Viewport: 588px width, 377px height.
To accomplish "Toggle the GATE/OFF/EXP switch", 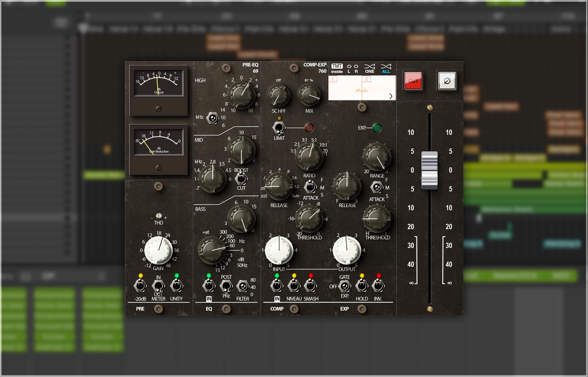I will coord(345,287).
